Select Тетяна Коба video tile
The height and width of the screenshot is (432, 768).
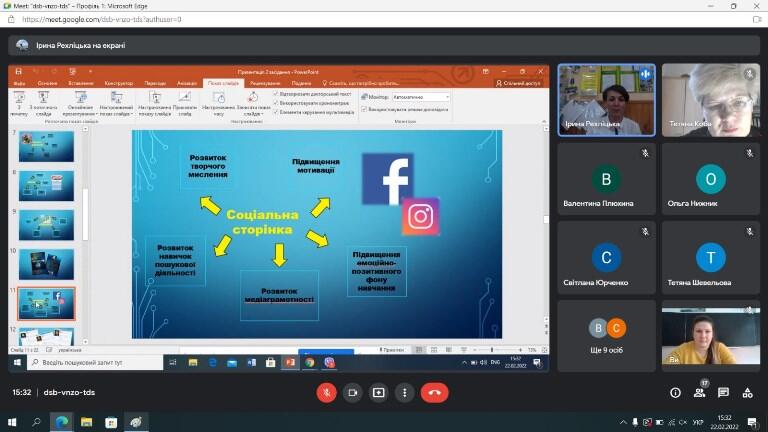point(711,100)
